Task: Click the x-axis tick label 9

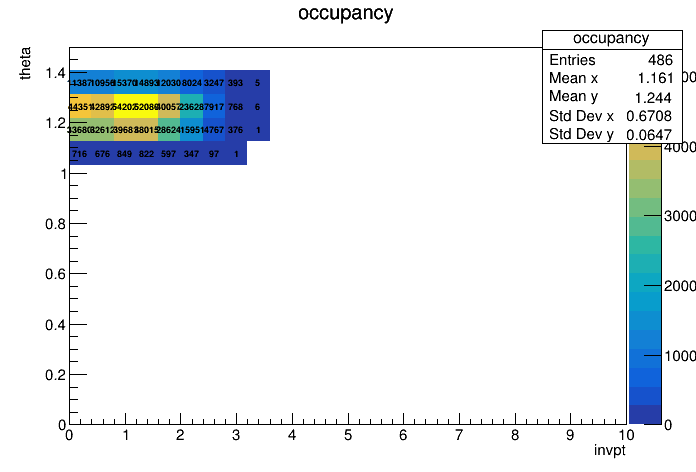Action: (x=570, y=435)
